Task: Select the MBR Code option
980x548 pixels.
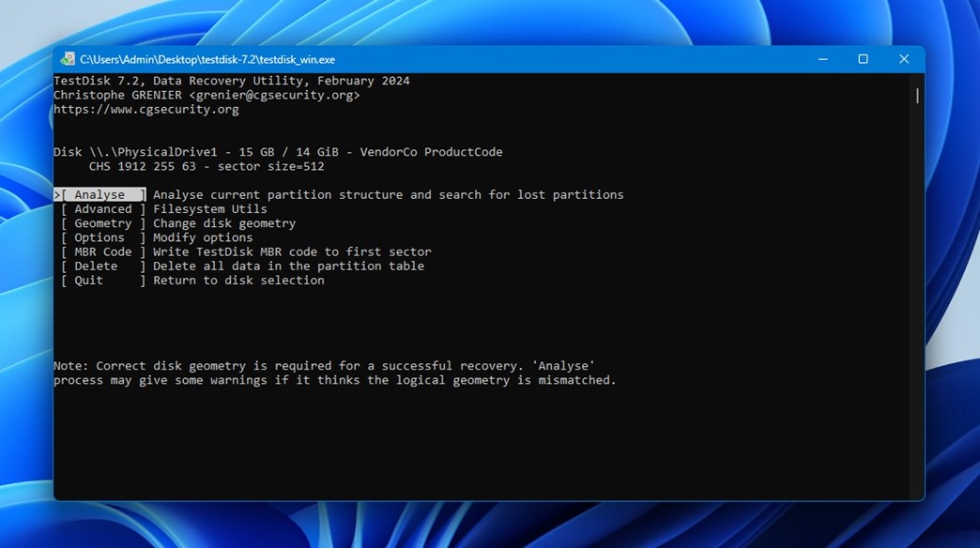Action: coord(103,251)
